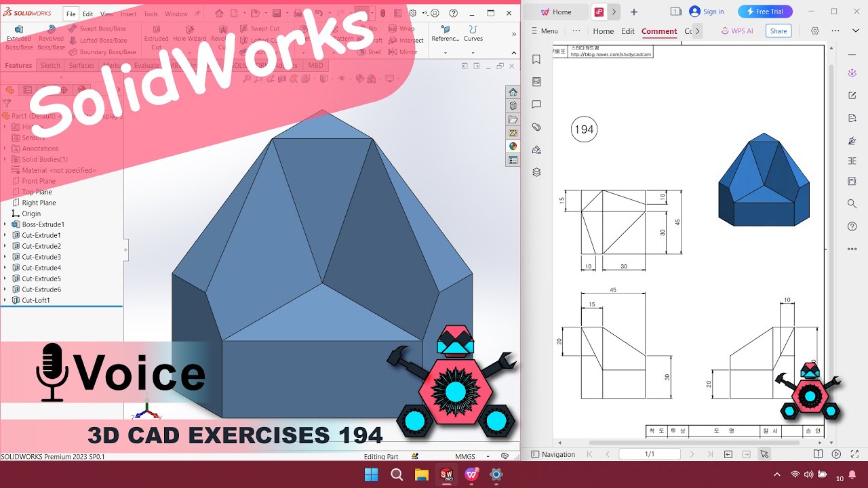Click the Share button in WPS

pyautogui.click(x=778, y=31)
